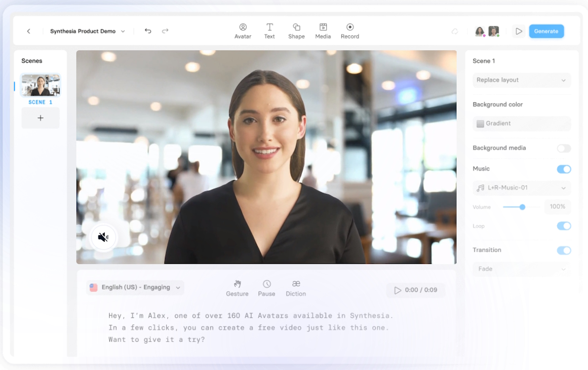Open the Replace layout dropdown
Image resolution: width=588 pixels, height=370 pixels.
(521, 80)
